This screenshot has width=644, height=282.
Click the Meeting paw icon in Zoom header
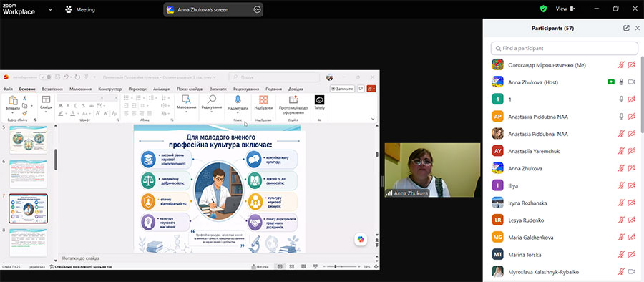69,9
